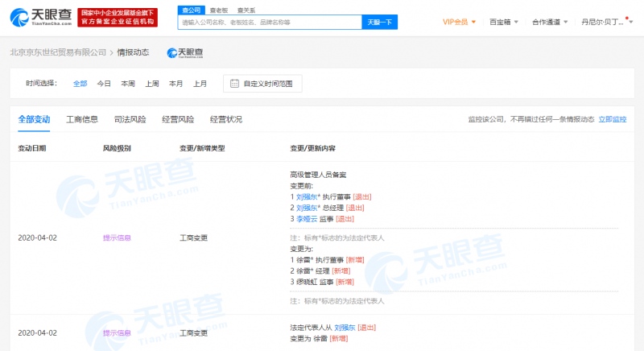The image size is (644, 351).
Task: Click the 立即监控 link
Action: [x=612, y=119]
